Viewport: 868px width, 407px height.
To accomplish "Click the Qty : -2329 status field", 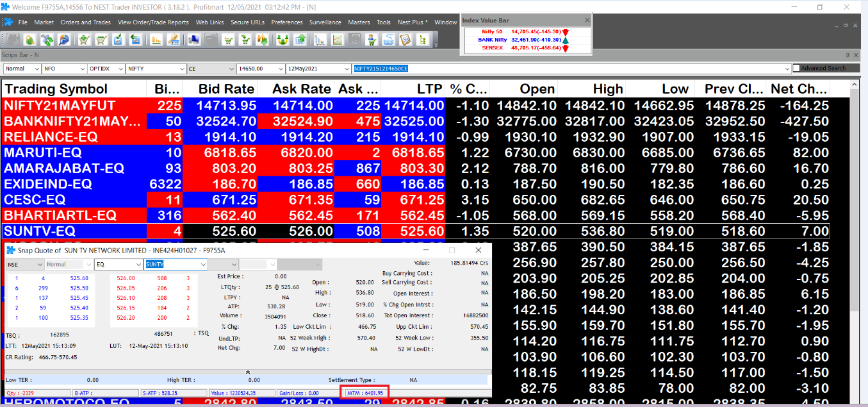I will coord(37,393).
